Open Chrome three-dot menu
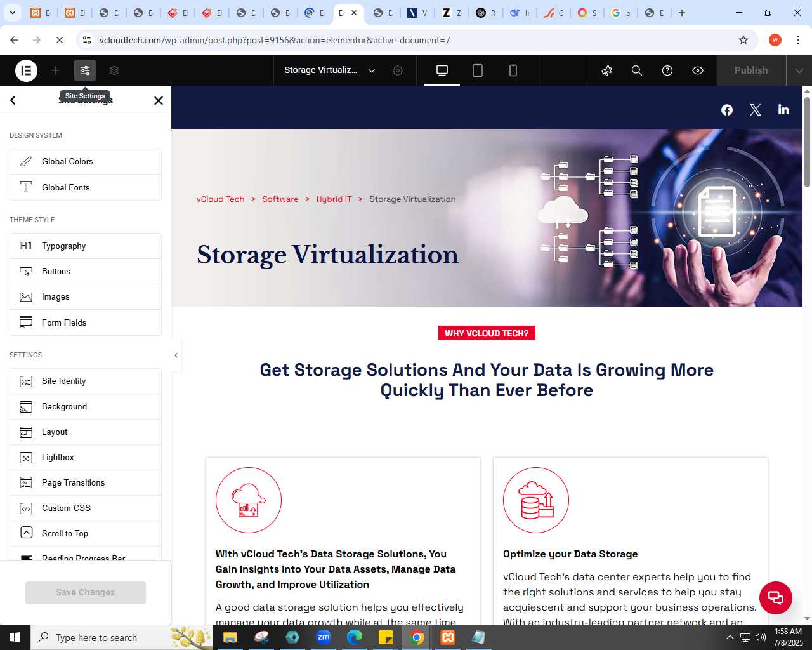The height and width of the screenshot is (650, 812). coord(798,40)
